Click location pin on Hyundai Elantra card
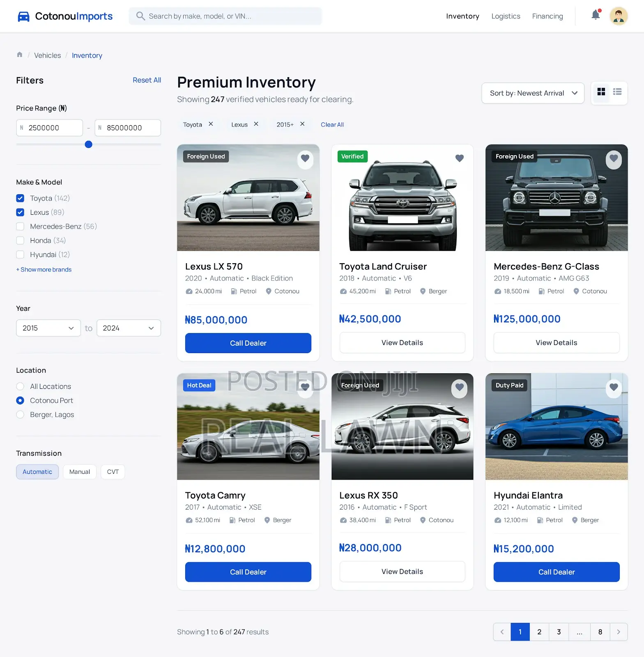The height and width of the screenshot is (657, 644). click(575, 520)
